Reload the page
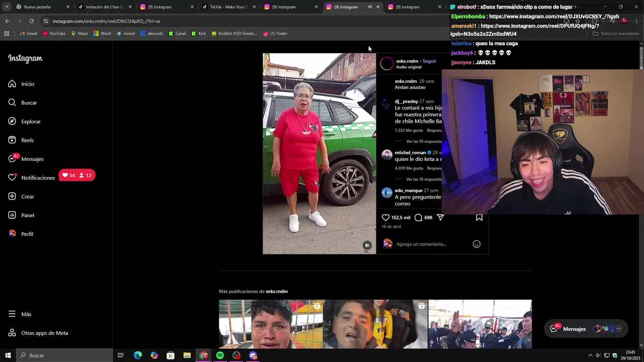The image size is (644, 362). [x=31, y=21]
